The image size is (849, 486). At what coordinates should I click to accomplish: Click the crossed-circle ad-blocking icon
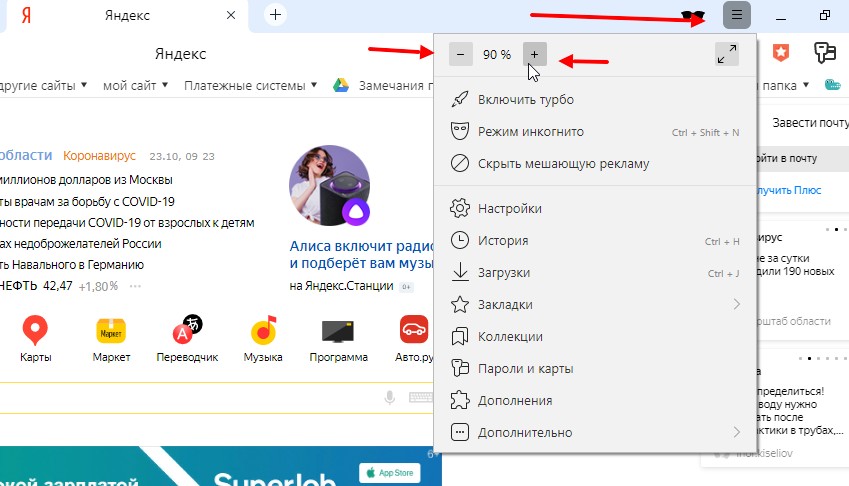point(460,163)
